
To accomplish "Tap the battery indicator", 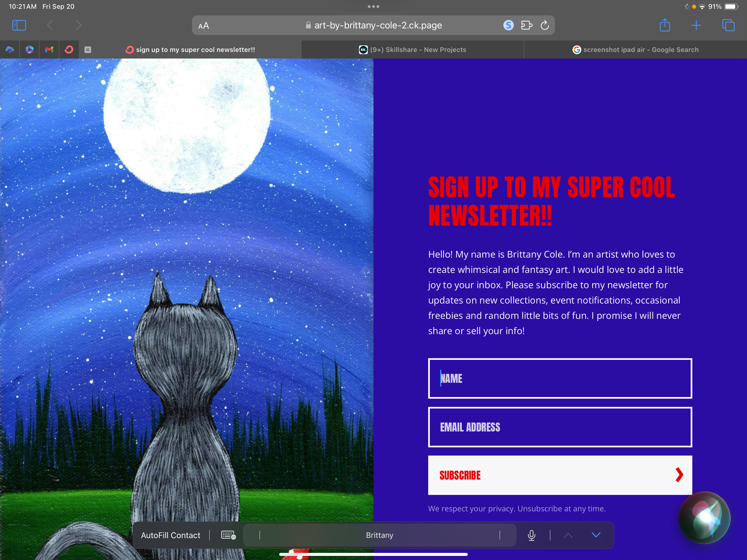I will (731, 6).
